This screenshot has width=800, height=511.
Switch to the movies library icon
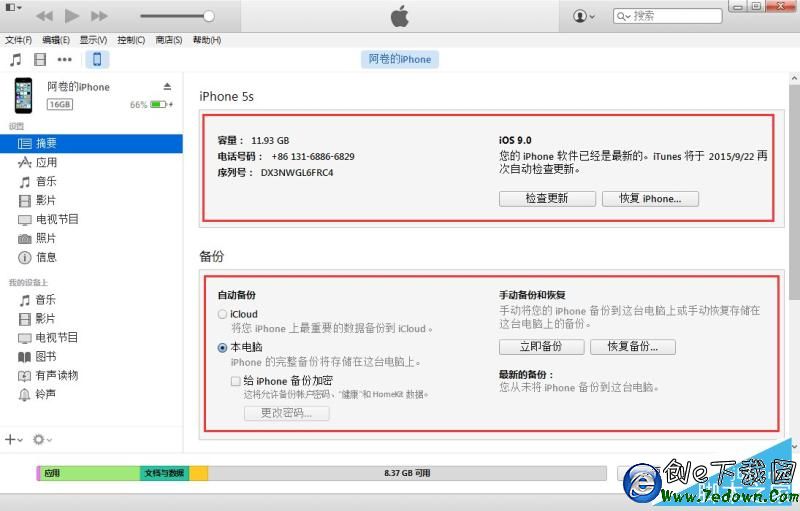40,60
